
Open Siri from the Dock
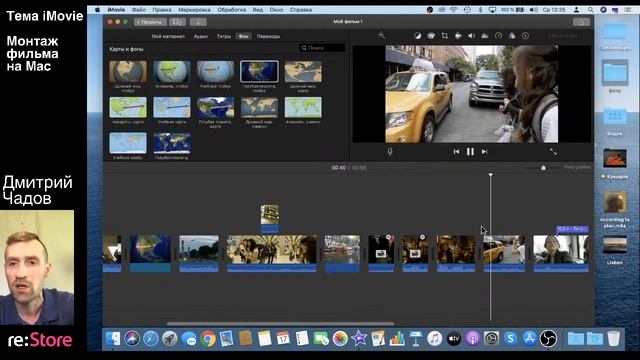132,339
